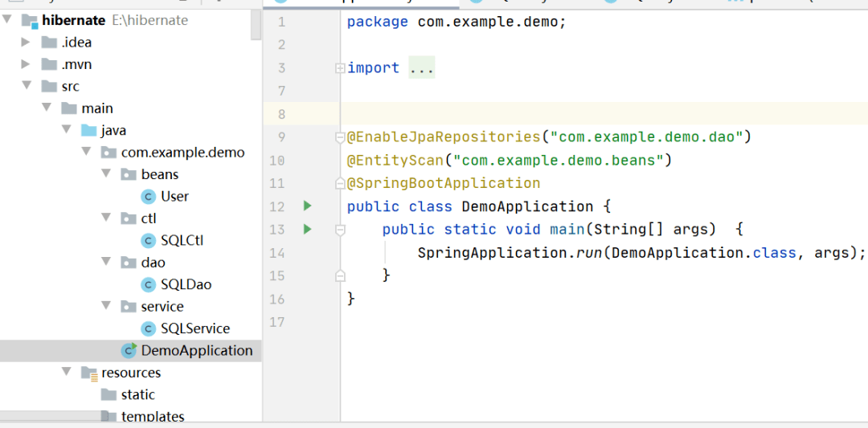Viewport: 868px width, 428px height.
Task: Expand the folded import block
Action: tap(340, 68)
